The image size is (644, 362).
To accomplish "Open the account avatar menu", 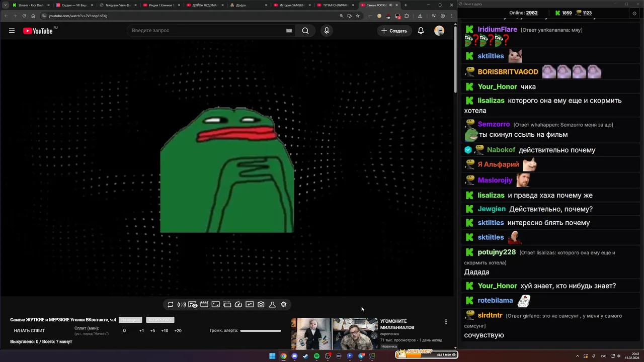I will (439, 31).
